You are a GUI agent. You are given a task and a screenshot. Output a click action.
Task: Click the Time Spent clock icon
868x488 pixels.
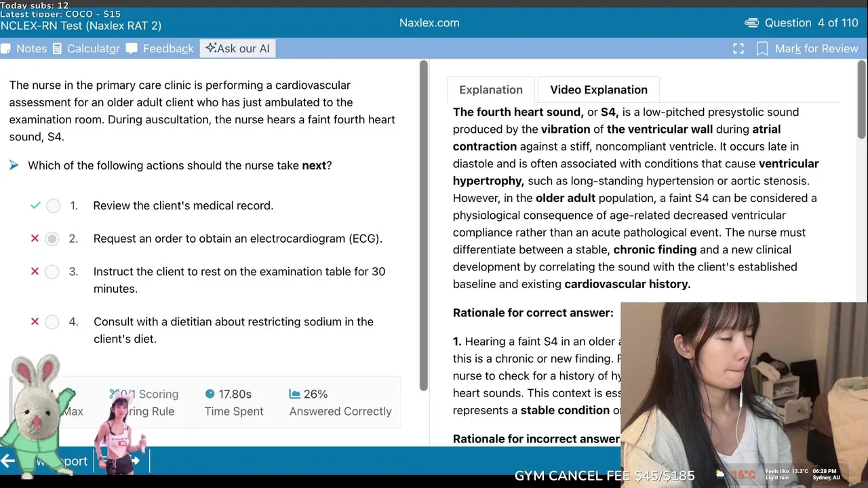[210, 394]
